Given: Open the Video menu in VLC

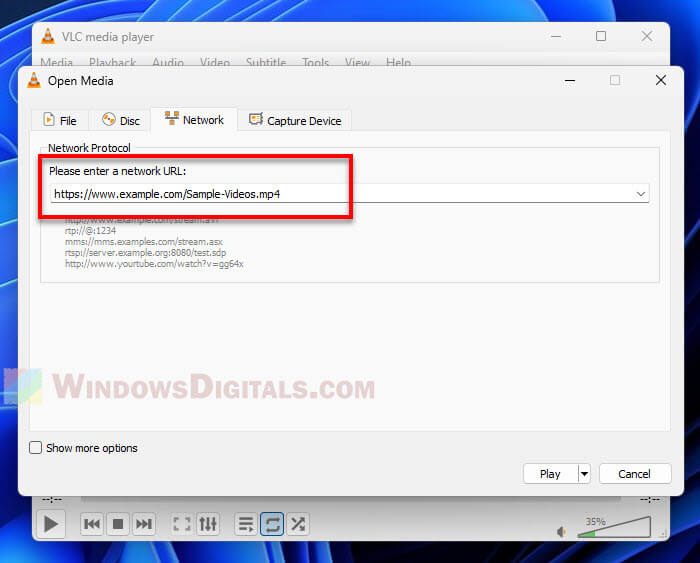Looking at the screenshot, I should point(215,62).
